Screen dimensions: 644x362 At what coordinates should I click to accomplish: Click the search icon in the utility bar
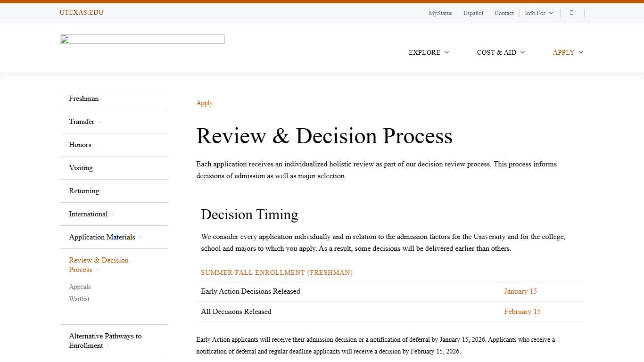pos(571,13)
